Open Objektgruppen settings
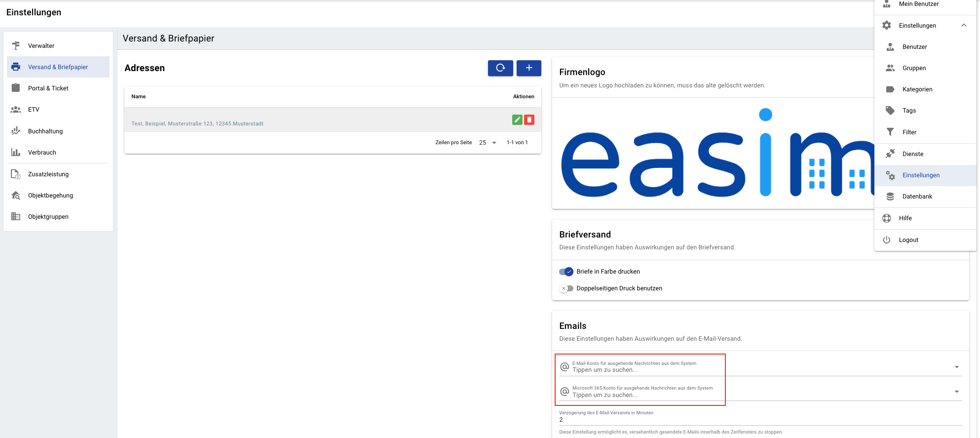This screenshot has height=438, width=980. tap(58, 216)
